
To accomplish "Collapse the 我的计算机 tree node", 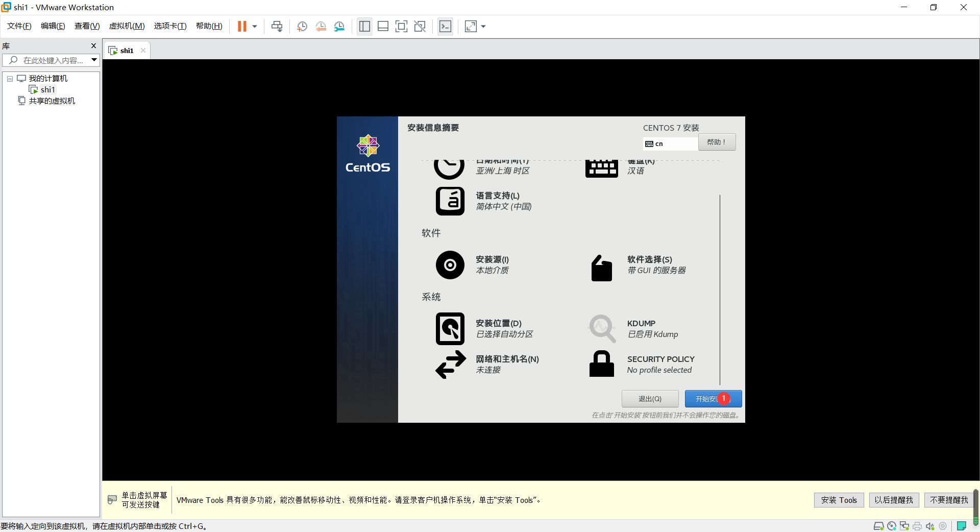I will (10, 79).
